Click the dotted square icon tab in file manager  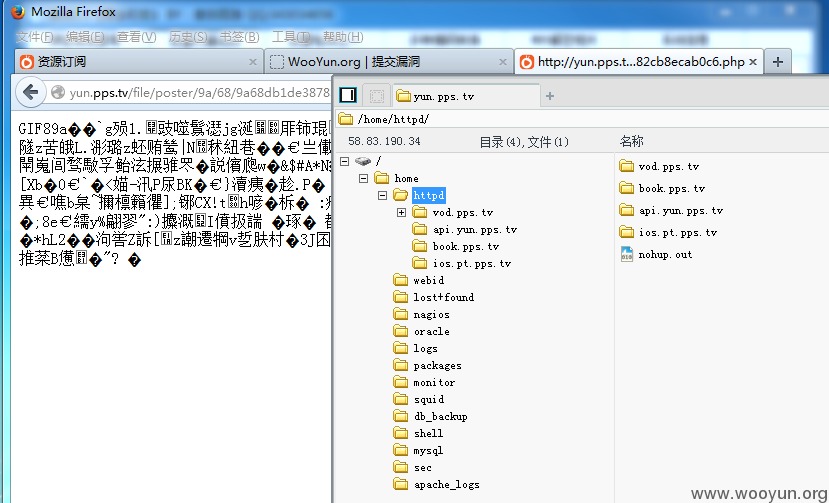[376, 96]
